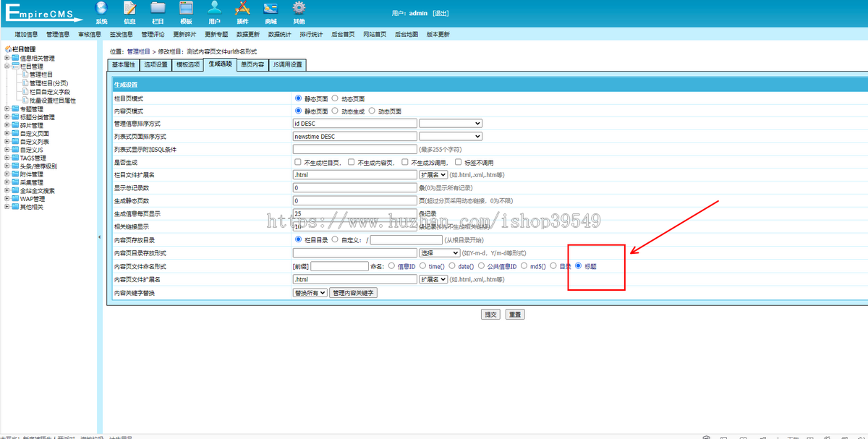Click 管理内容关键字 button
The width and height of the screenshot is (868, 439).
pos(354,293)
